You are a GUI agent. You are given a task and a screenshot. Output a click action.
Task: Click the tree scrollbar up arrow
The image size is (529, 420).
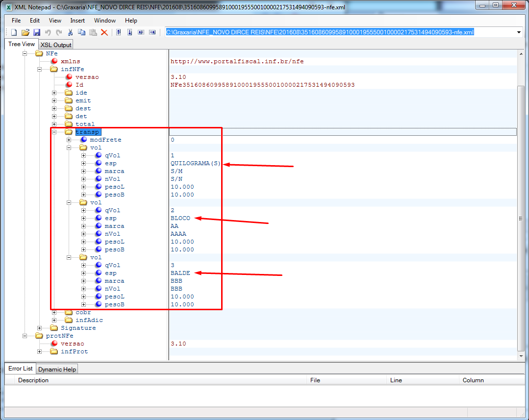[521, 53]
